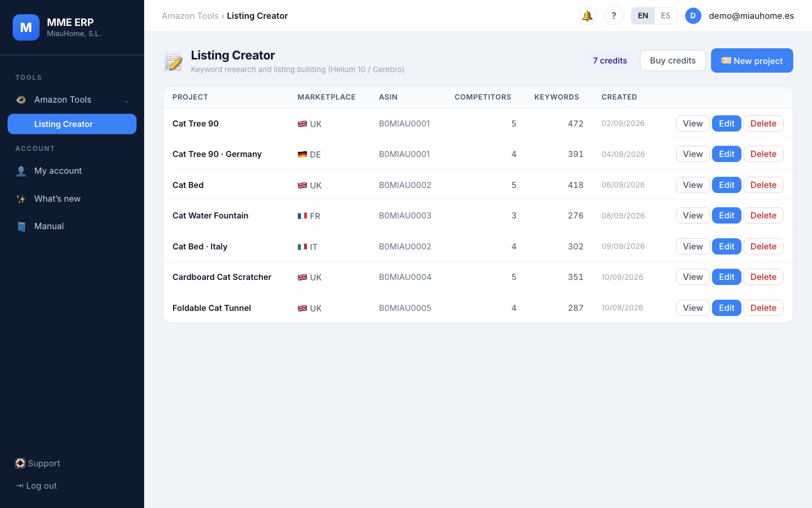Click the user avatar D
This screenshot has height=508, width=812.
[693, 16]
